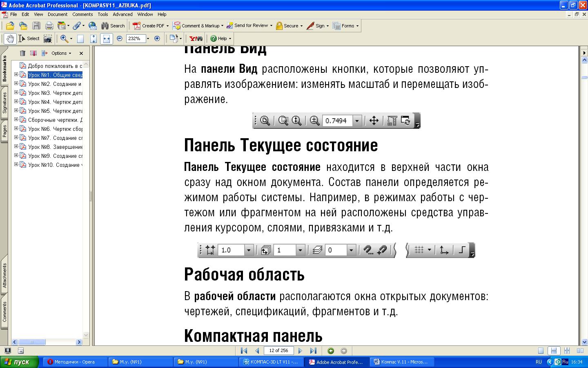Select the Zoom In magnifier tool
The image size is (588, 368).
pyautogui.click(x=64, y=38)
